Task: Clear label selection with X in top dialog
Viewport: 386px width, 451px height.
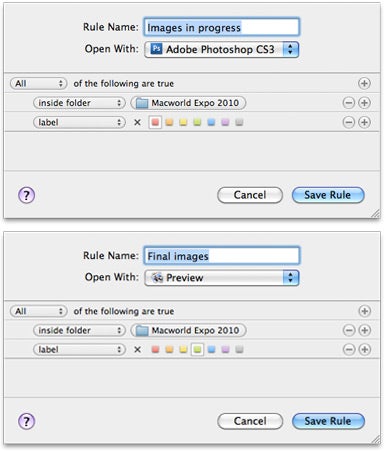Action: click(x=137, y=122)
